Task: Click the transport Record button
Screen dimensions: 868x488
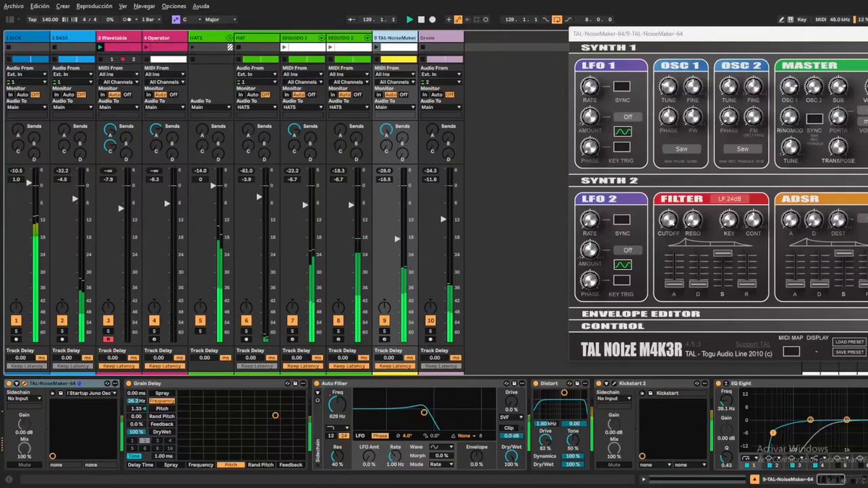Action: (x=433, y=20)
